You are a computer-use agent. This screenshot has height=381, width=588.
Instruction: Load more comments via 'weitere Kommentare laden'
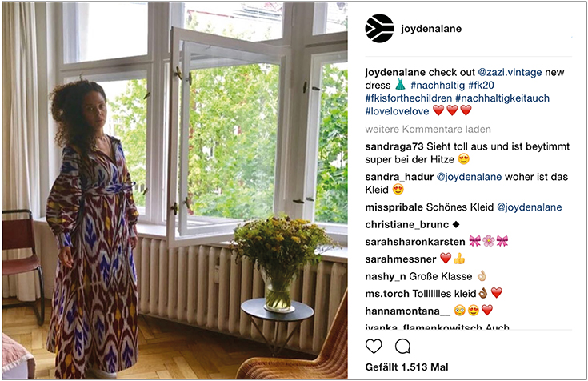coord(428,130)
